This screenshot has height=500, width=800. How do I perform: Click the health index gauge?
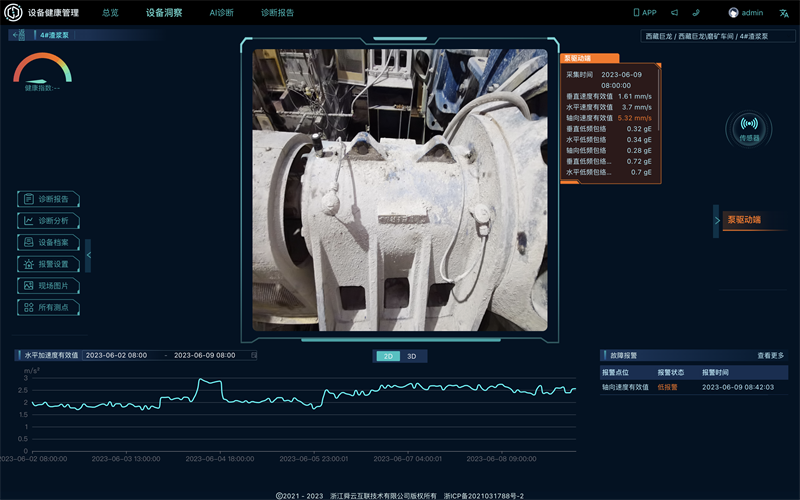click(x=42, y=69)
